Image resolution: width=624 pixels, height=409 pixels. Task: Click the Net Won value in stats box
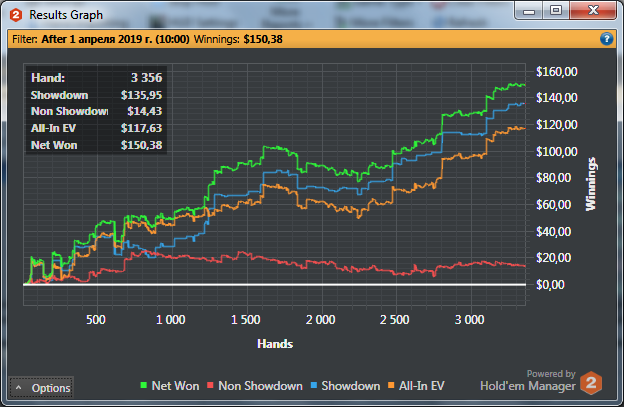click(141, 145)
